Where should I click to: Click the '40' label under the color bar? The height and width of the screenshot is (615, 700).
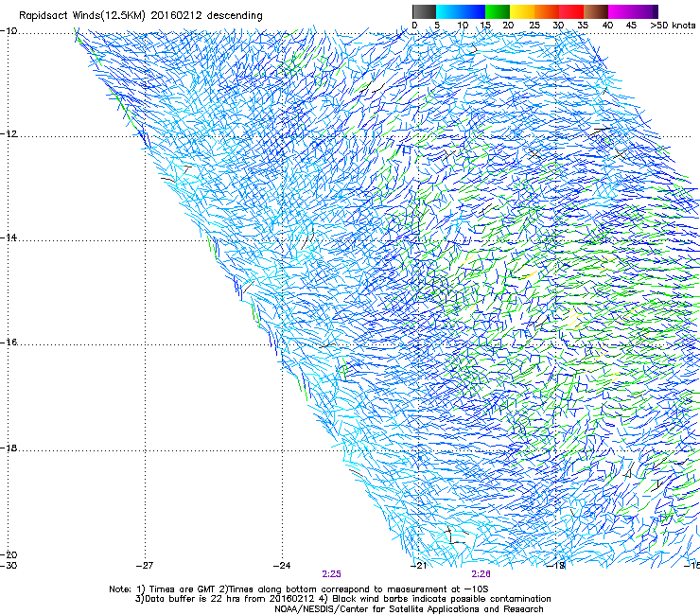pyautogui.click(x=607, y=26)
